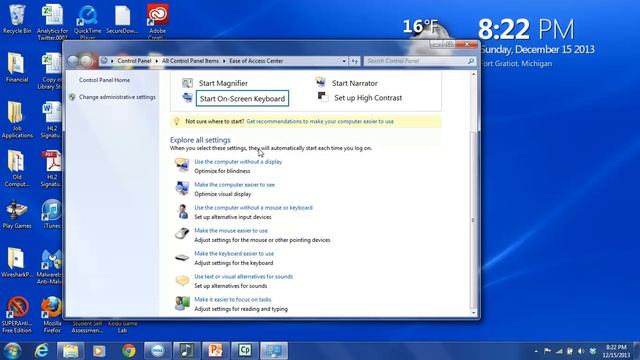640x360 pixels.
Task: Click the person icon beside Use the computer without a mouse or keyboard
Action: point(182,211)
